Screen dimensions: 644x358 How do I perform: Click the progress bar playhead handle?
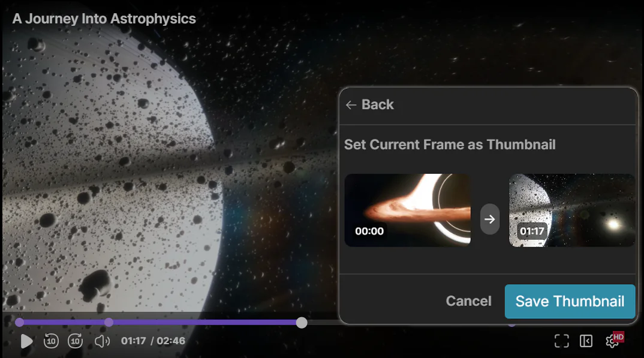302,323
